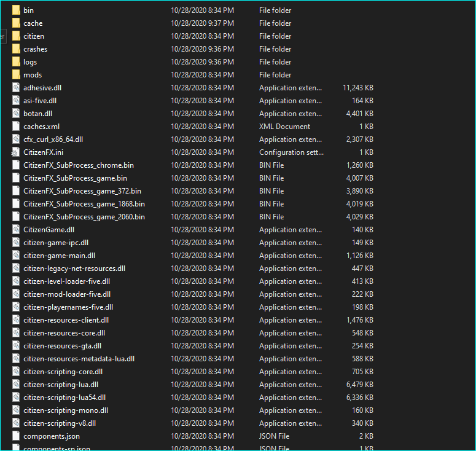476x451 pixels.
Task: Click the CitizenFX_SubProcess_game_372.bin file icon
Action: (x=16, y=190)
